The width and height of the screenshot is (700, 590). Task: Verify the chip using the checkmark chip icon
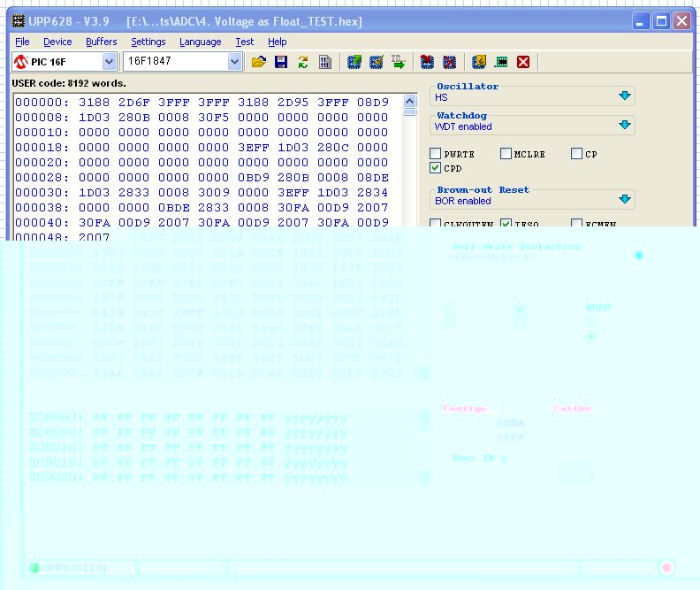click(377, 62)
